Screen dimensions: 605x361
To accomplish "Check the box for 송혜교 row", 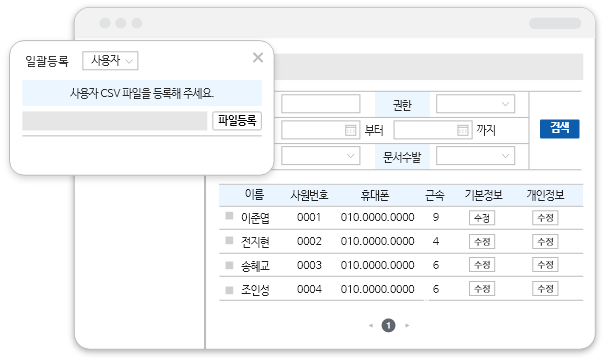I will click(229, 265).
